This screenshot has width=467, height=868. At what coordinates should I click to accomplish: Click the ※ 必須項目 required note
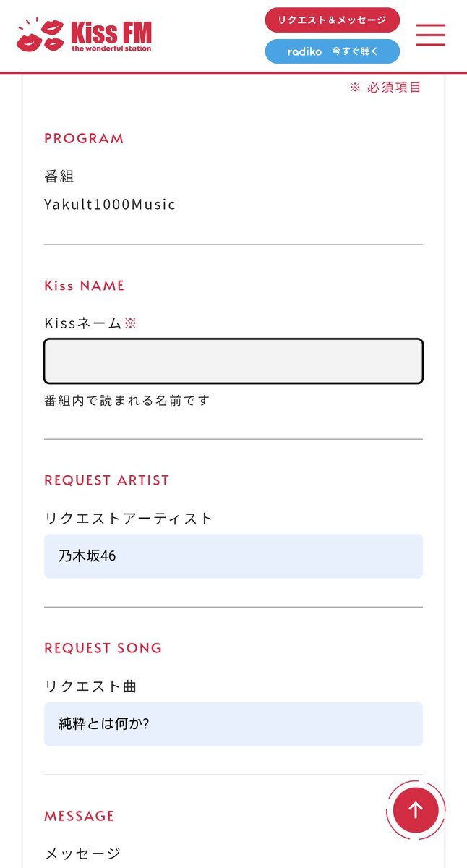pos(385,88)
